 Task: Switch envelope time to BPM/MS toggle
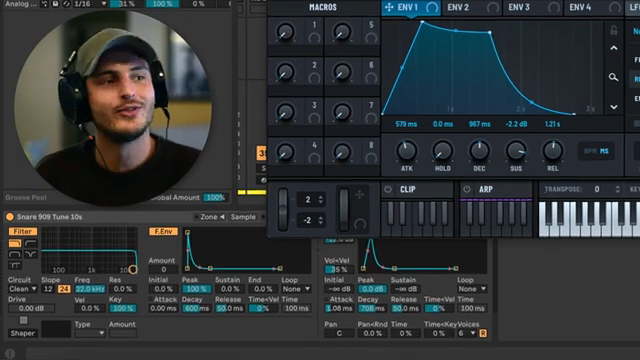(596, 151)
